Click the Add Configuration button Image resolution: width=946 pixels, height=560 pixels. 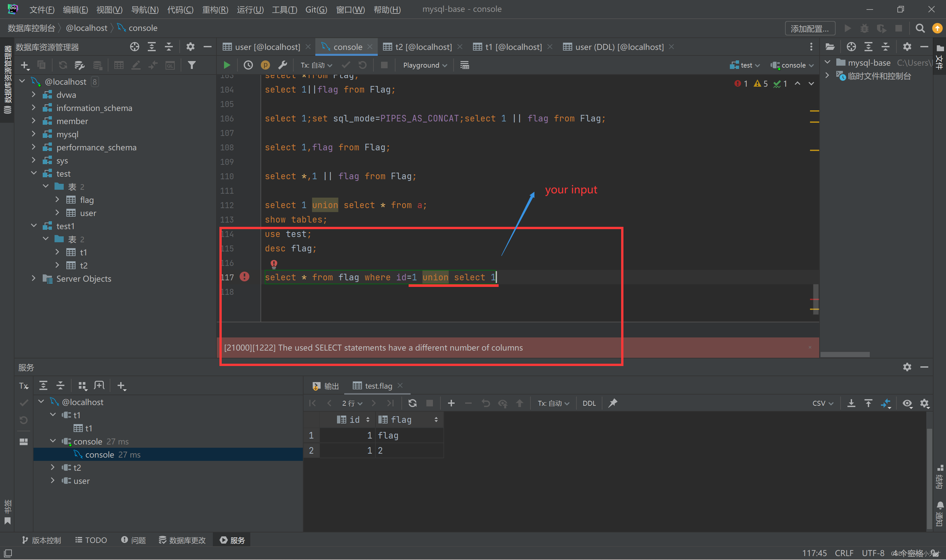coord(809,28)
